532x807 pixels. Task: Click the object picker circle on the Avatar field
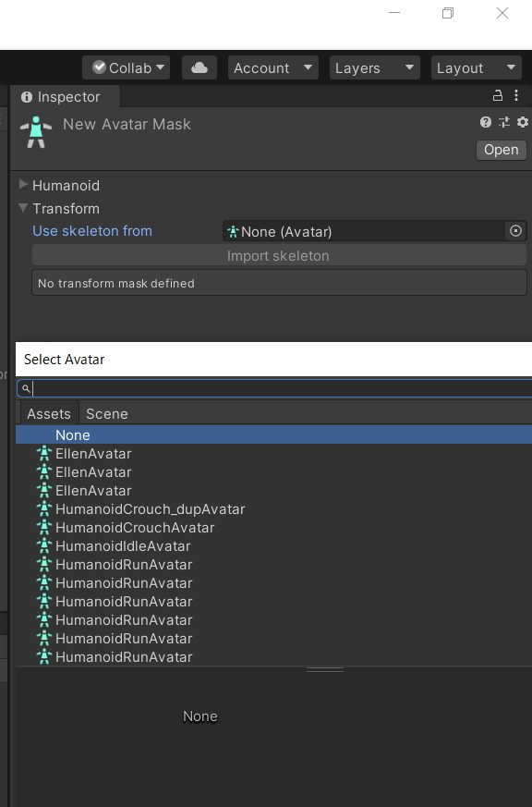tap(515, 231)
